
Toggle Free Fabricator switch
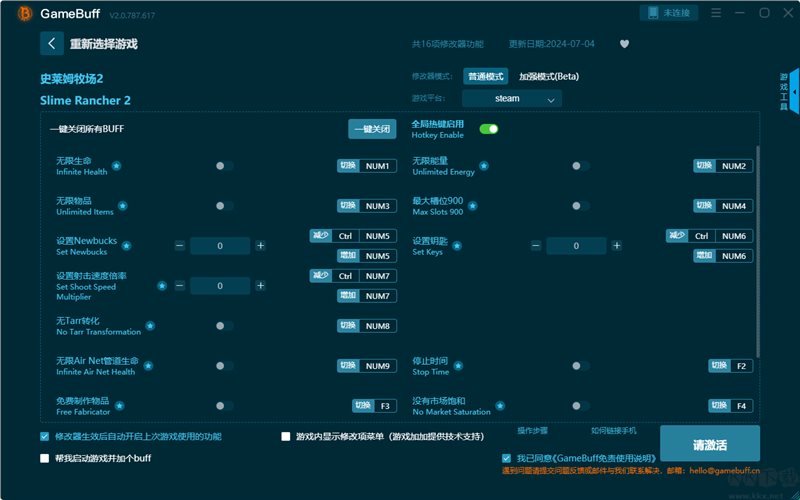pyautogui.click(x=224, y=406)
